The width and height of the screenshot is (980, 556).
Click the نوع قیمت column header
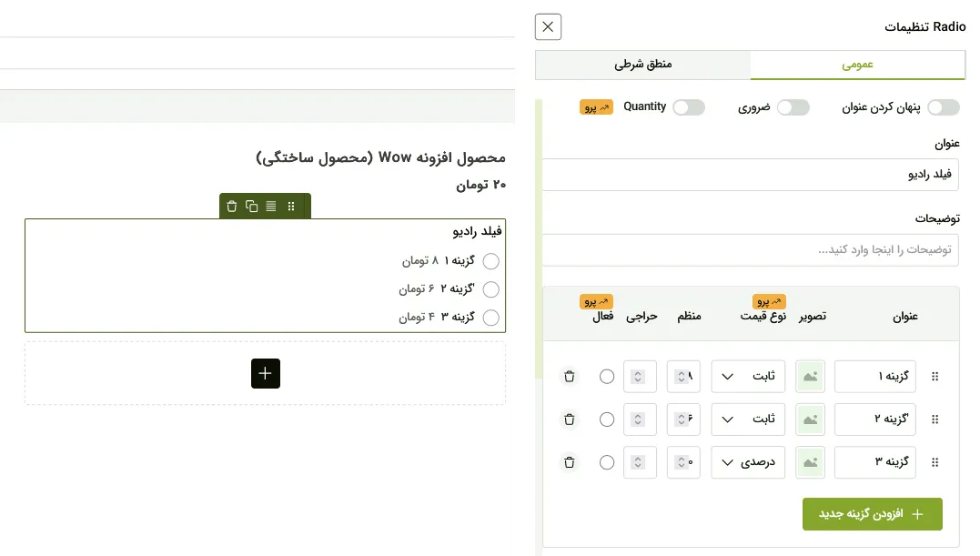tap(763, 316)
